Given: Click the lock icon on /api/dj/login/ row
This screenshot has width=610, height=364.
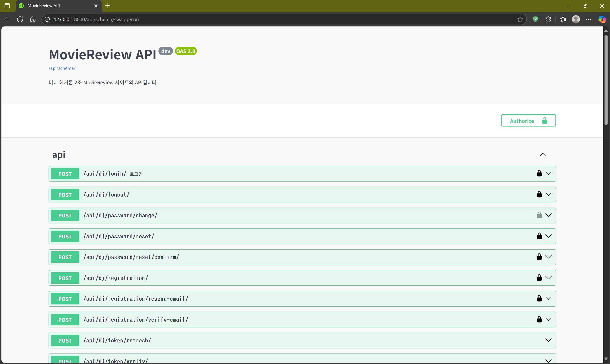Looking at the screenshot, I should pos(539,173).
